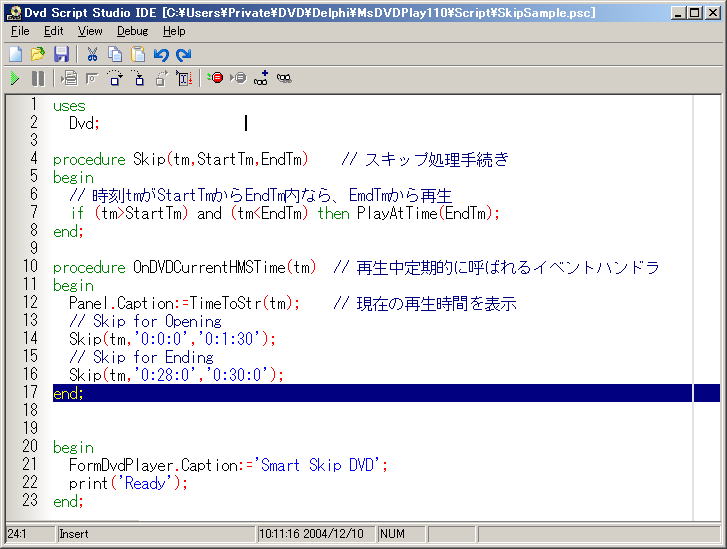This screenshot has width=727, height=549.
Task: Click the Copy icon in the toolbar
Action: (x=115, y=54)
